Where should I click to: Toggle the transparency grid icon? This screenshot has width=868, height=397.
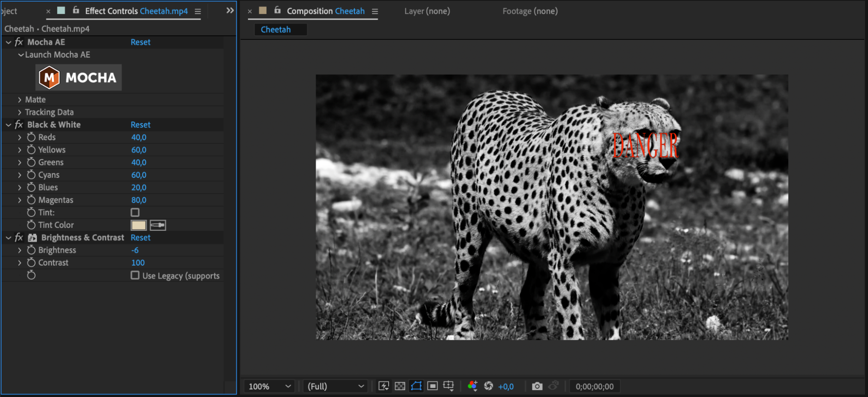tap(400, 386)
